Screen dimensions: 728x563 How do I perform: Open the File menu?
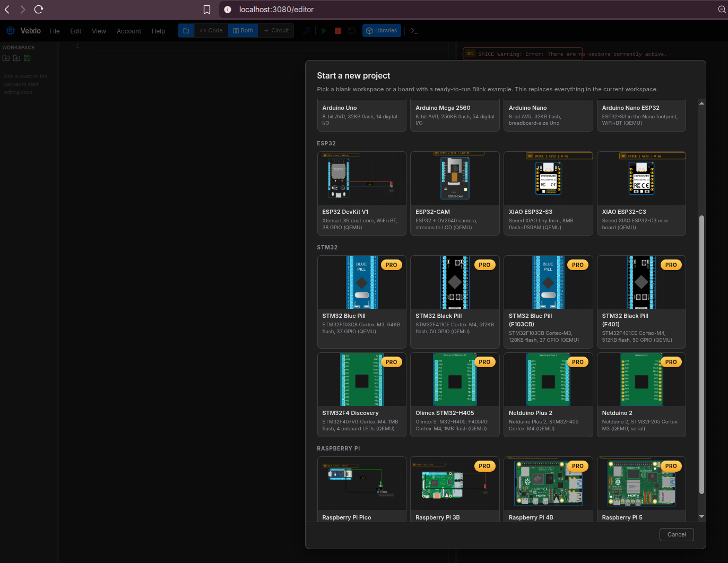pos(55,31)
